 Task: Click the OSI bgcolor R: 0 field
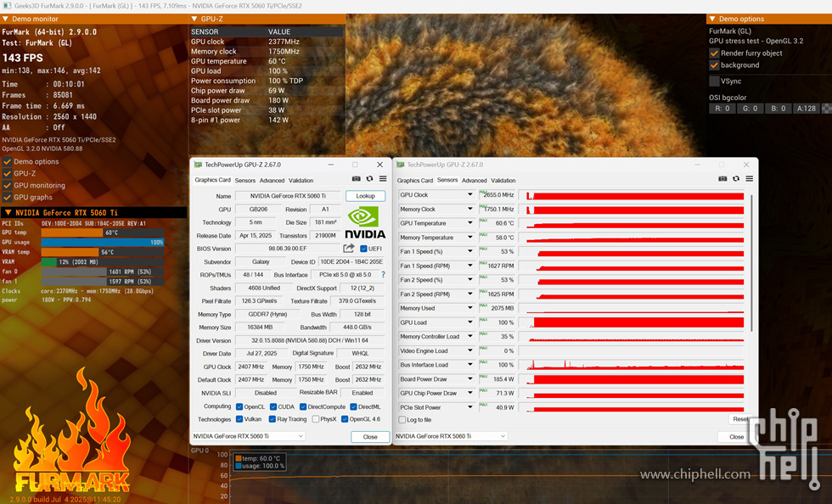[x=722, y=109]
